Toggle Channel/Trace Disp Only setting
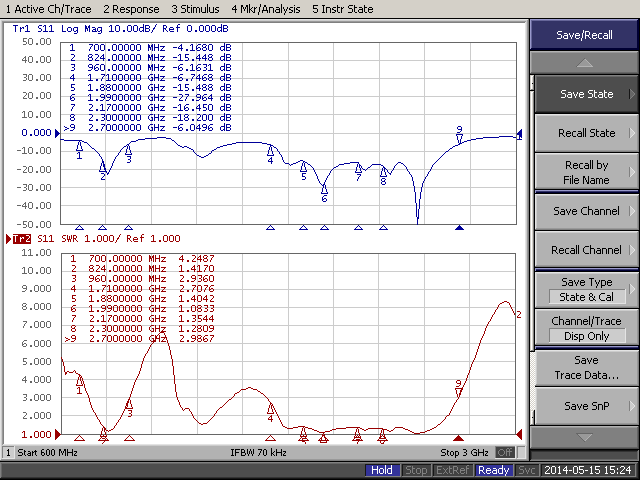This screenshot has width=640, height=480. pyautogui.click(x=586, y=328)
